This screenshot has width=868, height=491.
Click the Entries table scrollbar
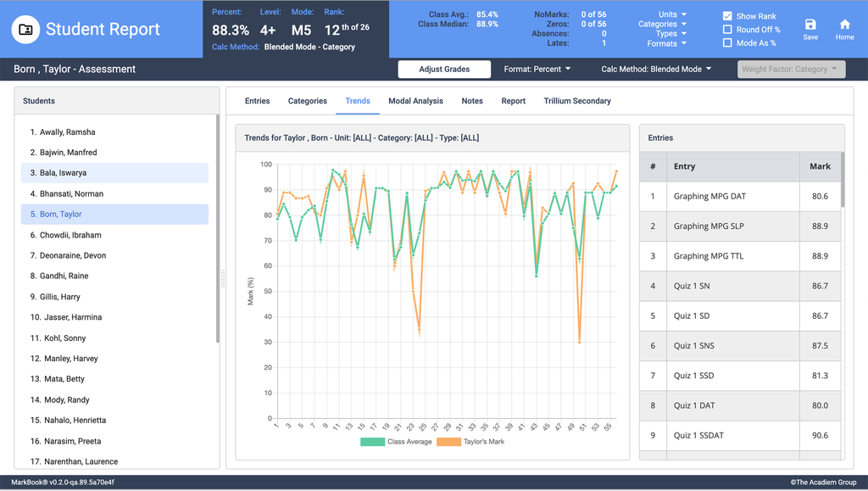[843, 179]
